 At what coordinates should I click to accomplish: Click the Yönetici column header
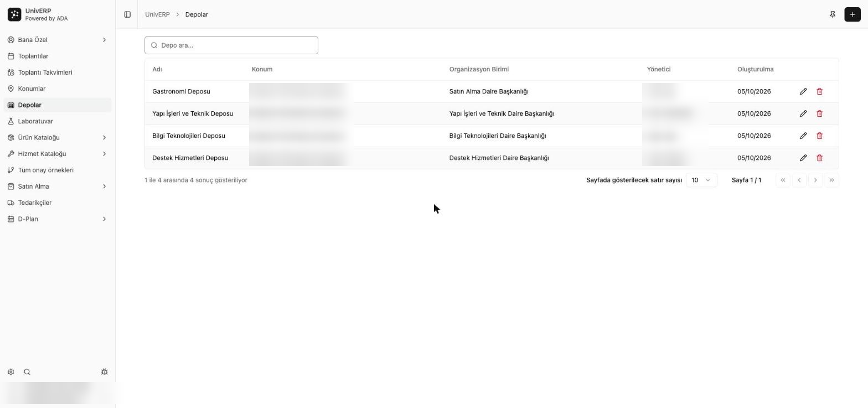[x=659, y=69]
